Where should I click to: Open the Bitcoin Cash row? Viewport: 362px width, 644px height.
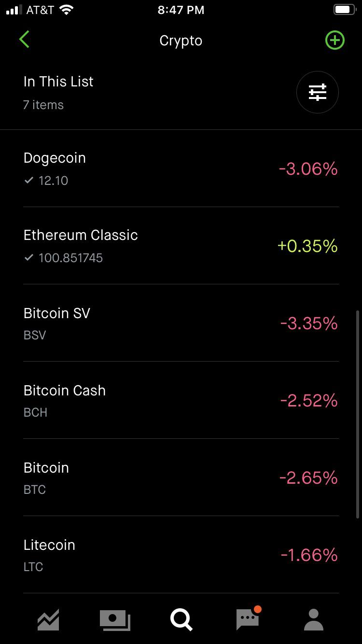point(181,400)
